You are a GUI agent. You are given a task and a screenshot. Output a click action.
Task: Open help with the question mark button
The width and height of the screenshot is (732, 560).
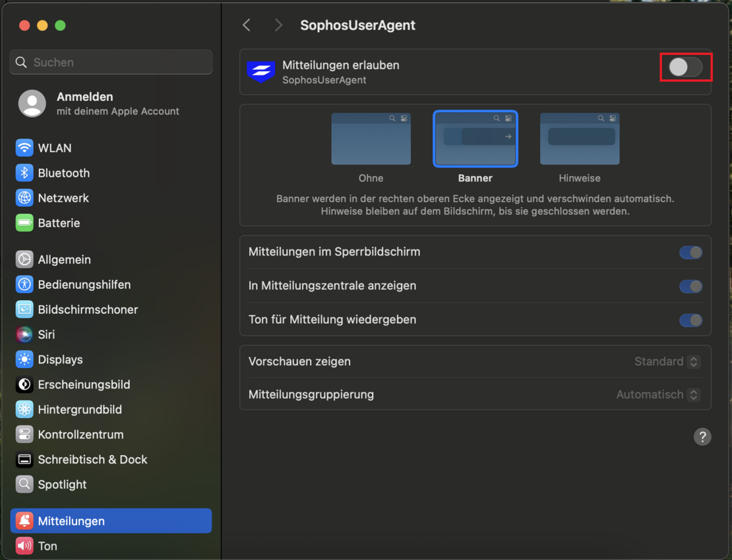[x=702, y=437]
